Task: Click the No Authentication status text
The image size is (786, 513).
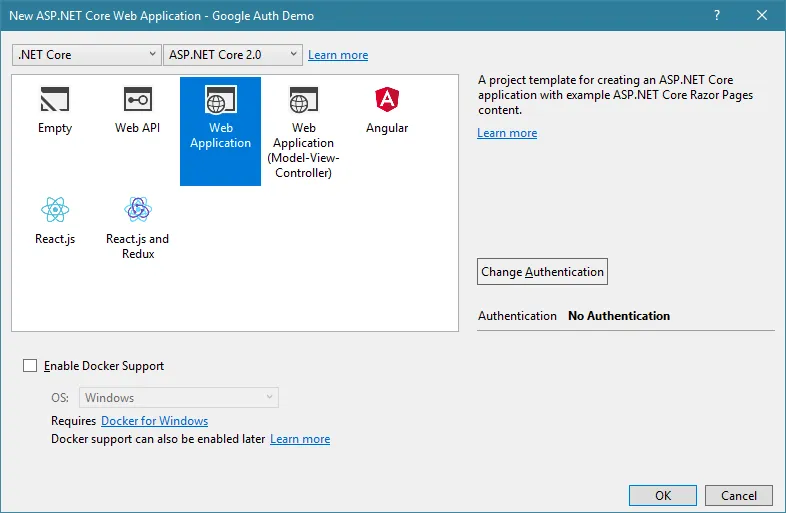Action: (x=619, y=315)
